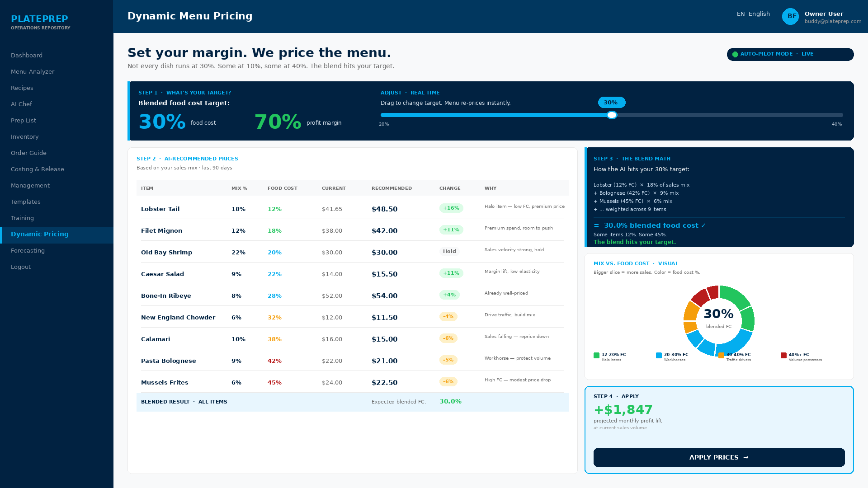The width and height of the screenshot is (868, 488).
Task: Click the green Auto-Pilot live status dot
Action: tap(735, 54)
